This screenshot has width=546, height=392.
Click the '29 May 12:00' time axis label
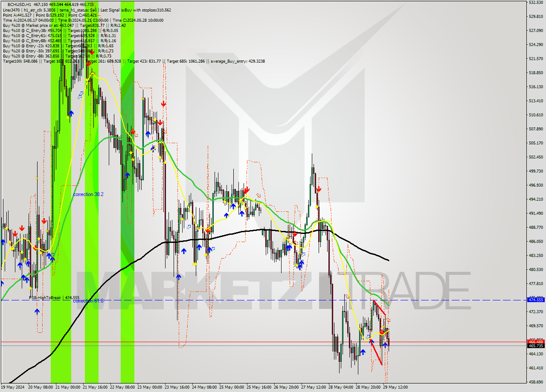pos(395,388)
